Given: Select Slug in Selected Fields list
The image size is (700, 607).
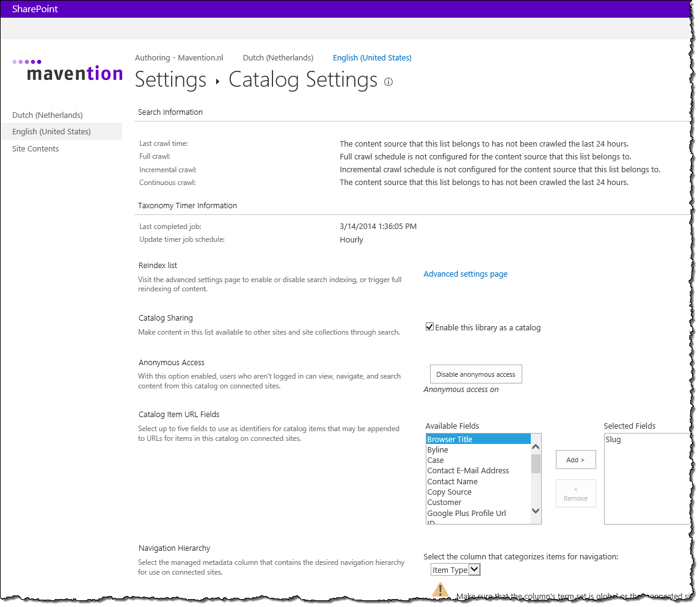Looking at the screenshot, I should tap(613, 439).
